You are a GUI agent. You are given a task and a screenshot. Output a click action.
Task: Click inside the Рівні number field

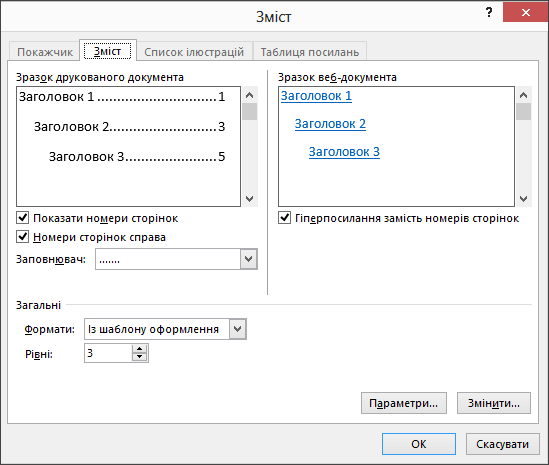(108, 353)
